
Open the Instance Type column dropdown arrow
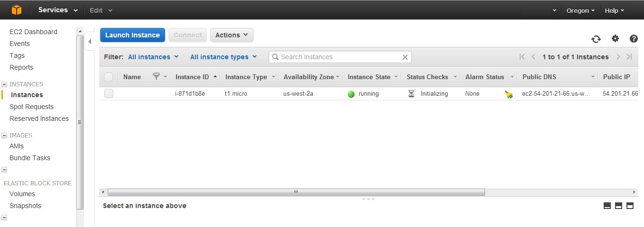tap(273, 77)
